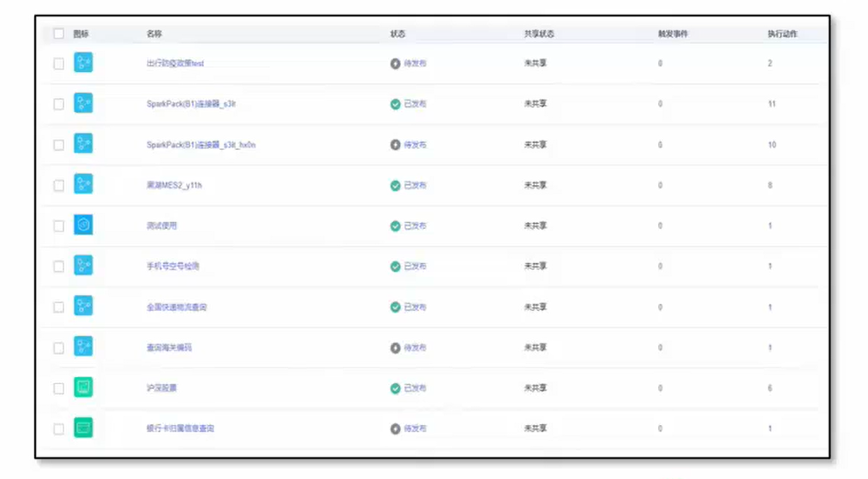Select the checkbox for 沪深股票 row
868x479 pixels.
pos(59,388)
